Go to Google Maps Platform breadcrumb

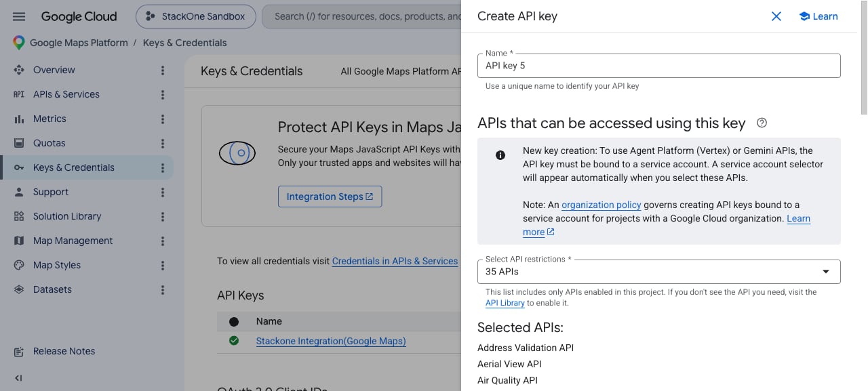[x=79, y=43]
